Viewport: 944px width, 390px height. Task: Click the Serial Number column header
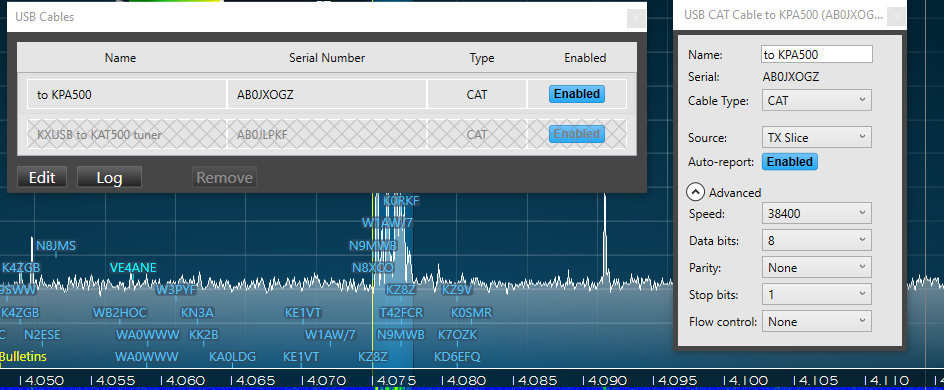point(327,58)
